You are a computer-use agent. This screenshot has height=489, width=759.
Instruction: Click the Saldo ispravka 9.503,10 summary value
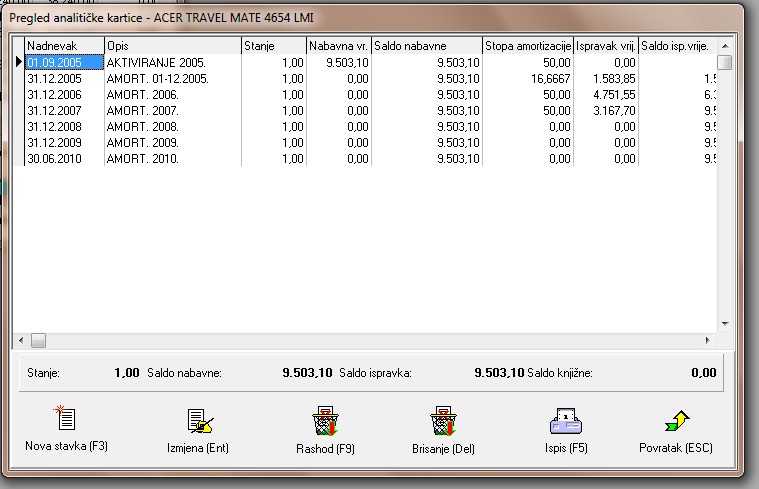point(499,372)
